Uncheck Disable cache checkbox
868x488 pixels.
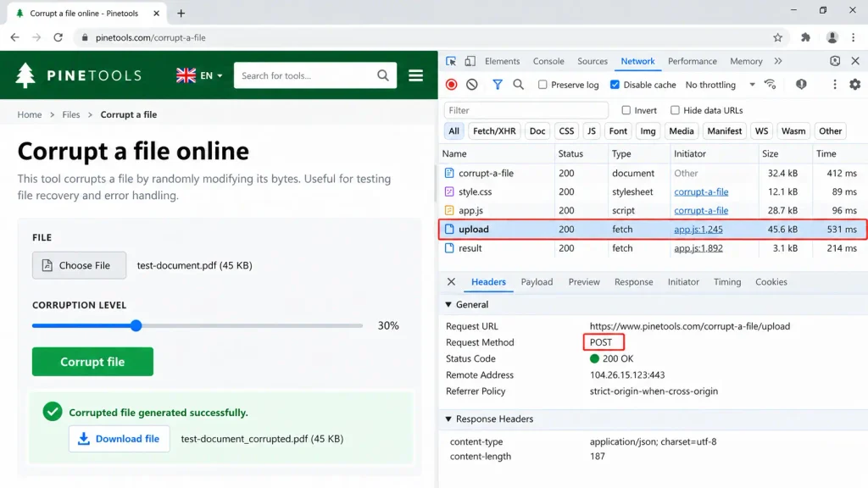click(x=615, y=85)
